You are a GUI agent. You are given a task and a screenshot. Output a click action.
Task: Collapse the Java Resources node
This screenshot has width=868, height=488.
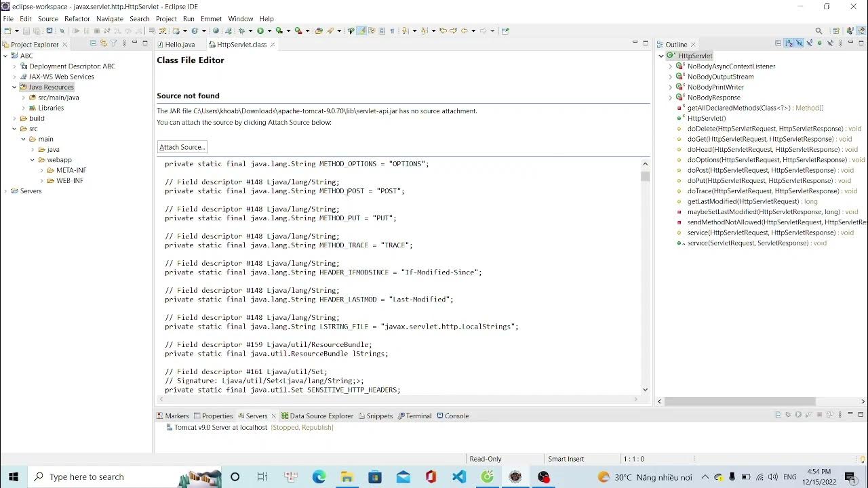point(14,87)
